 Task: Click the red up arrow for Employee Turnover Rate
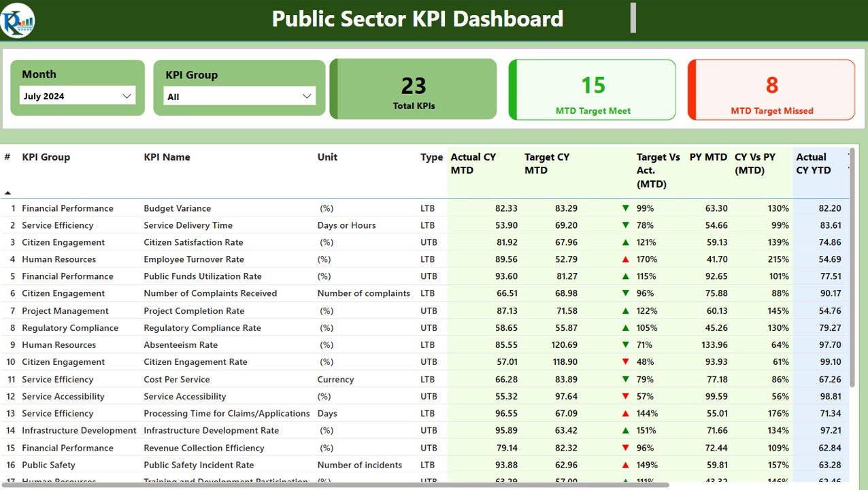625,259
